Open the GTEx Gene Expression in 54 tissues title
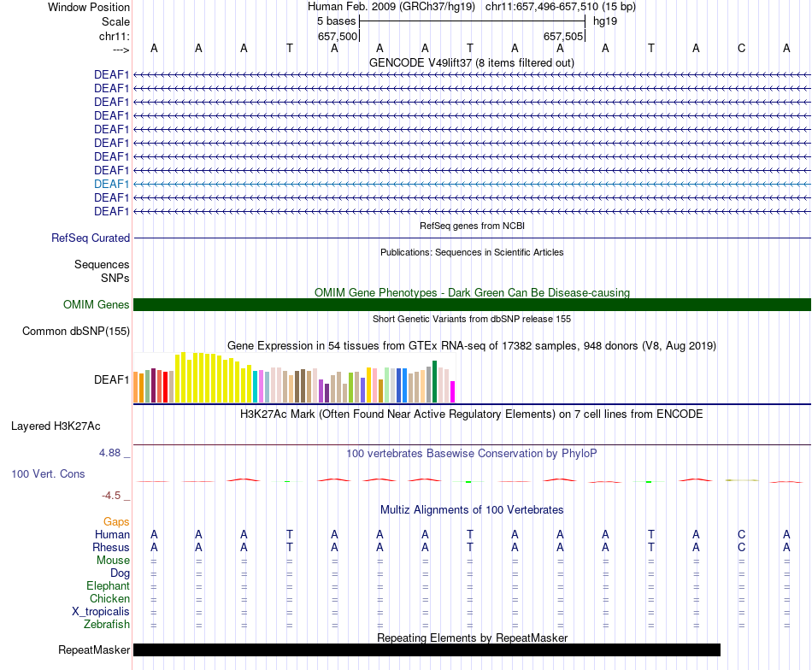 tap(472, 345)
